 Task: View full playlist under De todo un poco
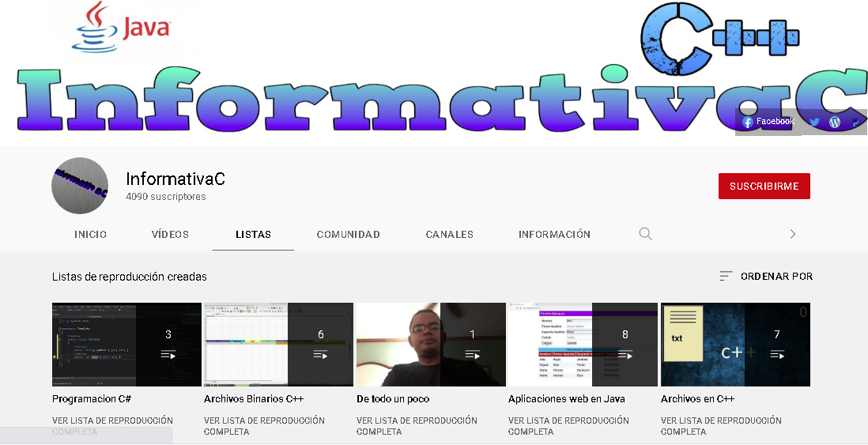pos(417,425)
